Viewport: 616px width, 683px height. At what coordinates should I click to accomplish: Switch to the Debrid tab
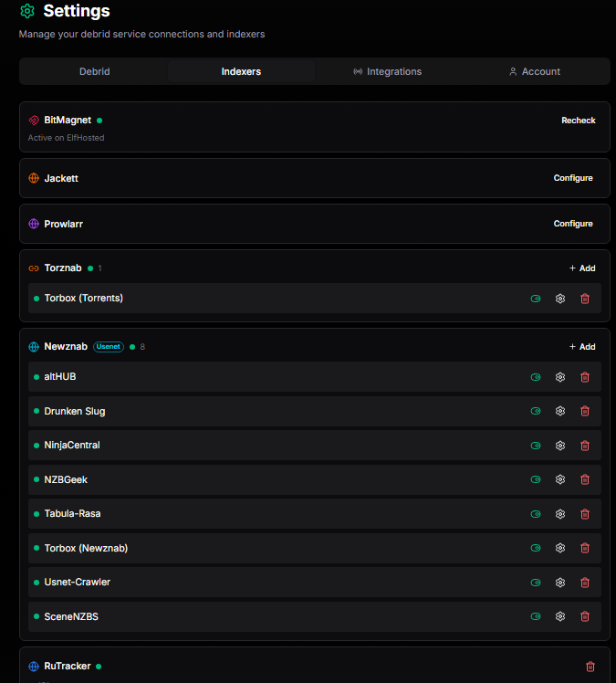[94, 71]
